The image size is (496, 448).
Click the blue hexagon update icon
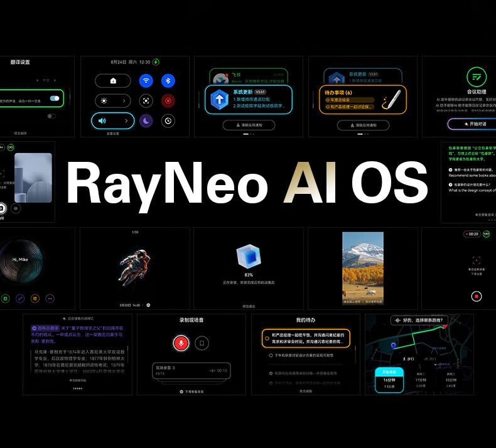pyautogui.click(x=220, y=99)
